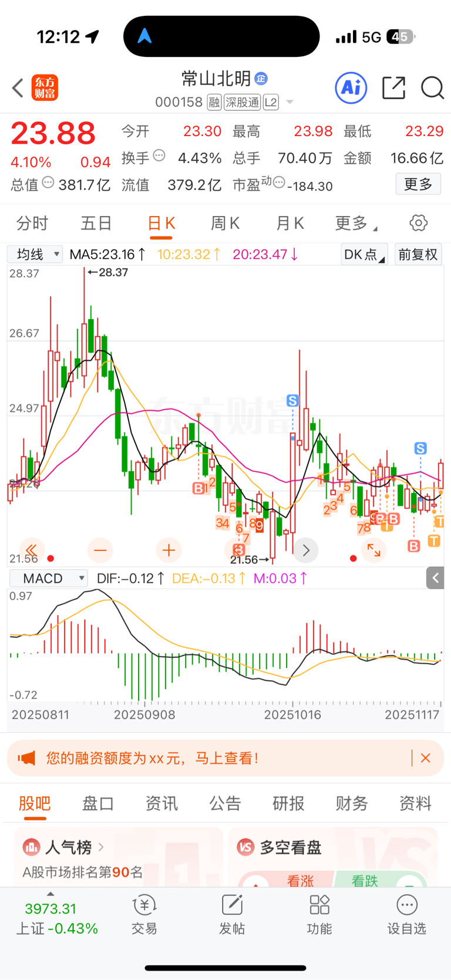Tap the status bar clock 12:12
Image resolution: width=451 pixels, height=980 pixels.
tap(58, 37)
